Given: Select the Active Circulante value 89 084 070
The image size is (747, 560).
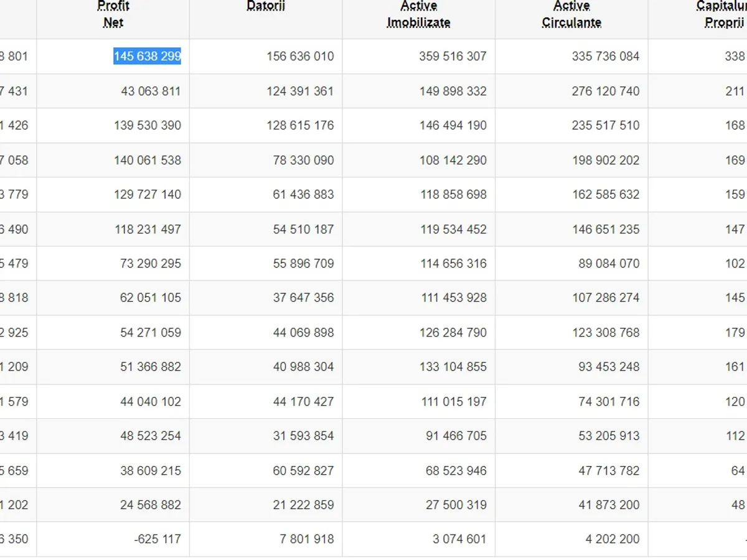Looking at the screenshot, I should 609,264.
